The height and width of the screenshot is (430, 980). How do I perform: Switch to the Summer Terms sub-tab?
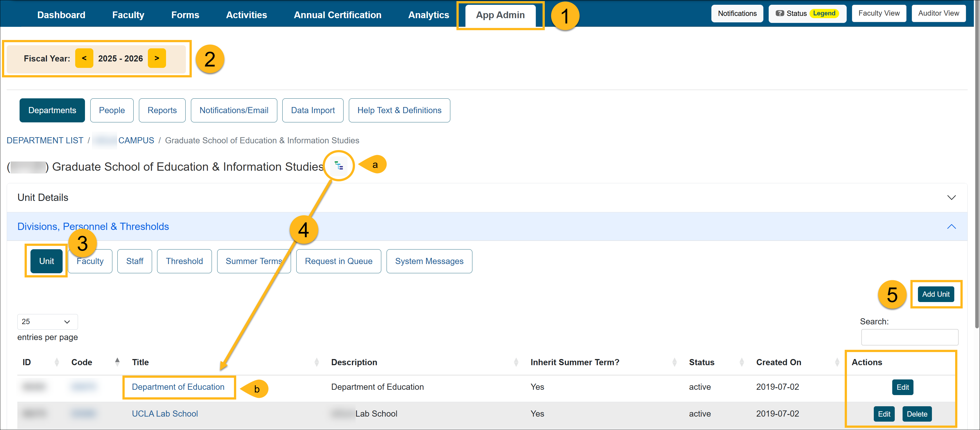253,261
